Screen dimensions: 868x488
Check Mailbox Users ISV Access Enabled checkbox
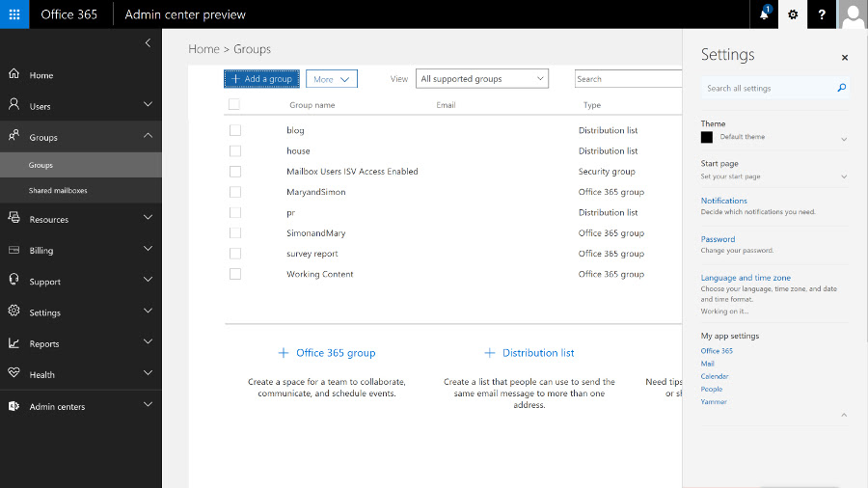tap(235, 172)
